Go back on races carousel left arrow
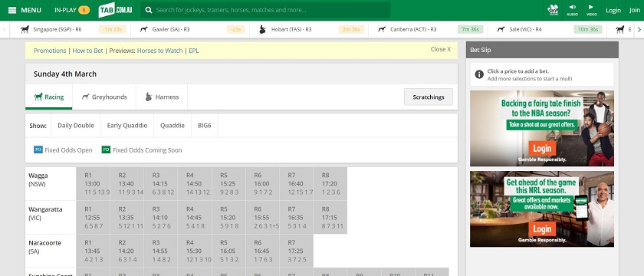This screenshot has width=644, height=276. 5,30
